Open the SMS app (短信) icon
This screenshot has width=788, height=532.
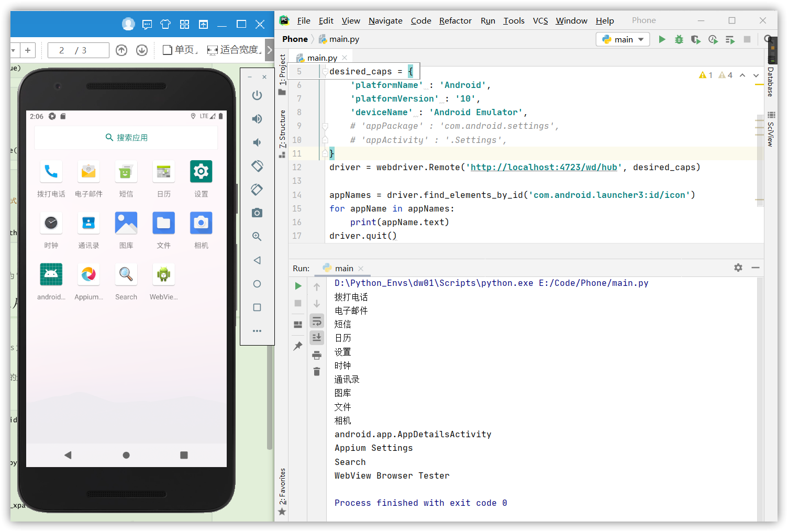126,172
